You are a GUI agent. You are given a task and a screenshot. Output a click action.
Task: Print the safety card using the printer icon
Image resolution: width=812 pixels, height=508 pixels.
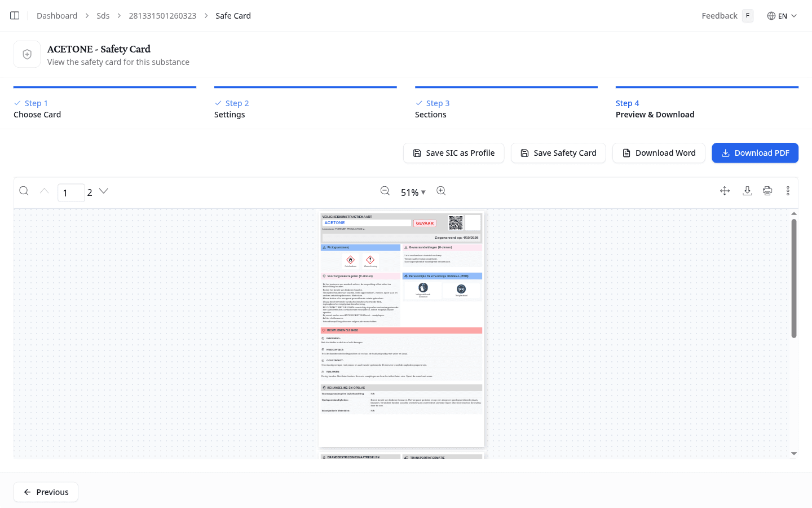767,191
